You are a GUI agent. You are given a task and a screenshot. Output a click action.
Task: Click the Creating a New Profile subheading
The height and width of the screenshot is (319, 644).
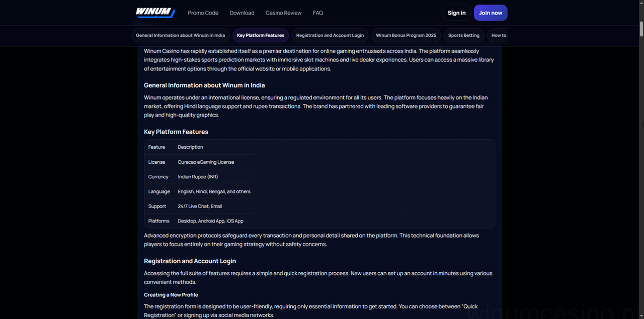171,295
